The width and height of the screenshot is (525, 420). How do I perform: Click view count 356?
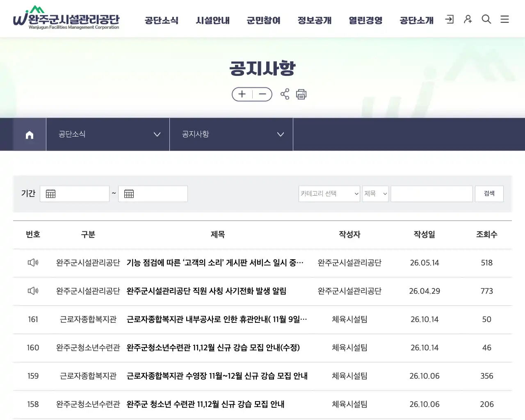[x=487, y=376]
